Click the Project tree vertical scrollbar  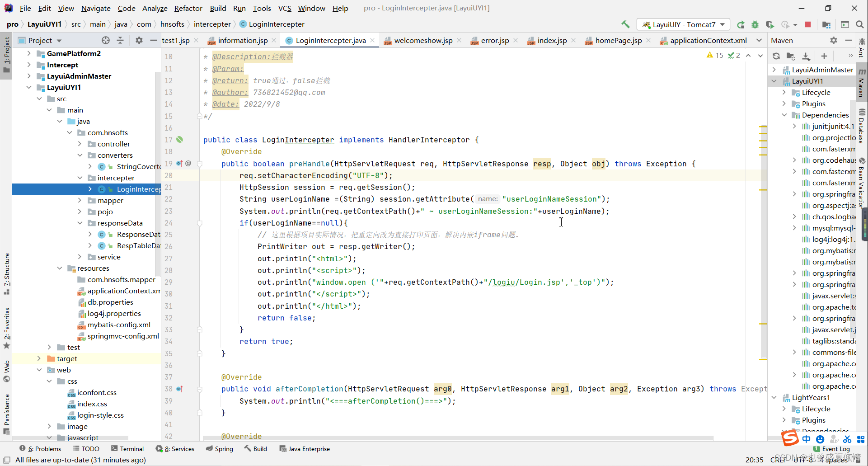pyautogui.click(x=158, y=174)
